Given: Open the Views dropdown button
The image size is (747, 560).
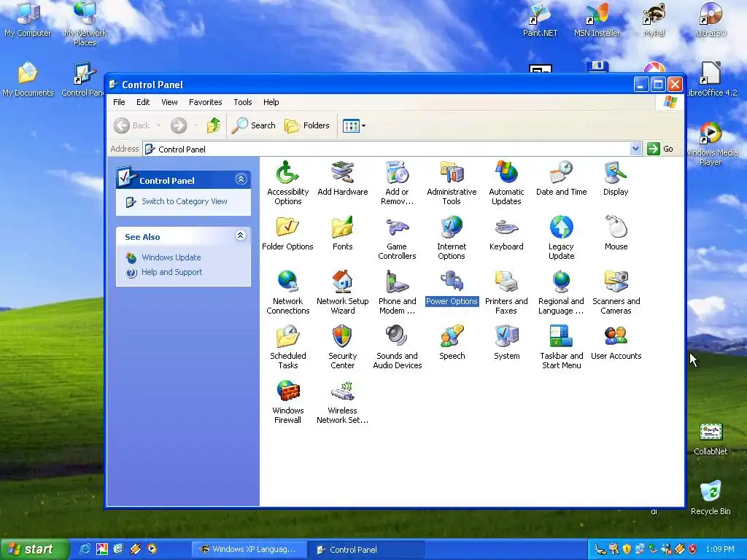Looking at the screenshot, I should tap(354, 125).
